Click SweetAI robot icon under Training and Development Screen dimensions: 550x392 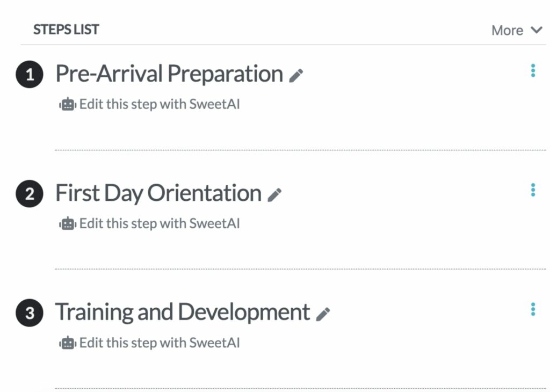[68, 343]
